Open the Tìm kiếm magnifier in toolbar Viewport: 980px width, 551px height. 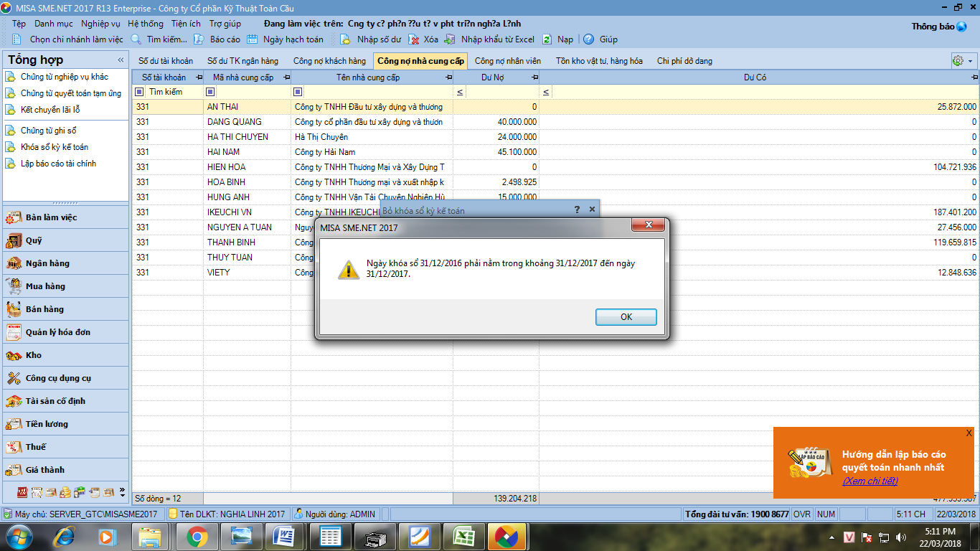(x=136, y=39)
